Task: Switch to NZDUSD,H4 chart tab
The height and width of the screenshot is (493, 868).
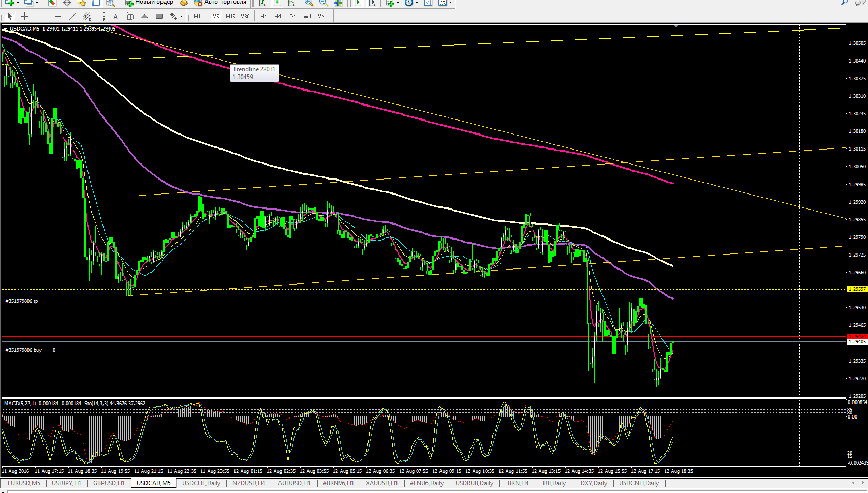Action: (x=248, y=483)
